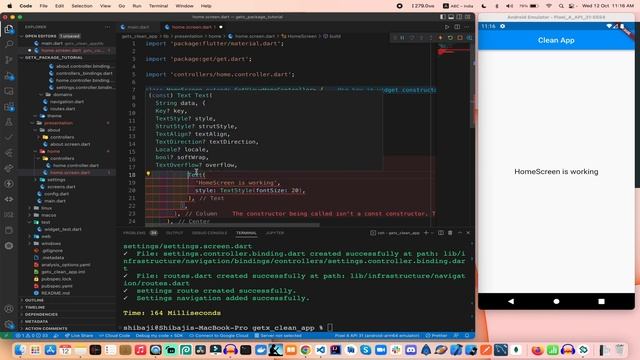Open the Accounts icon in activity bar
Viewport: 640px width, 360px height.
(x=9, y=309)
